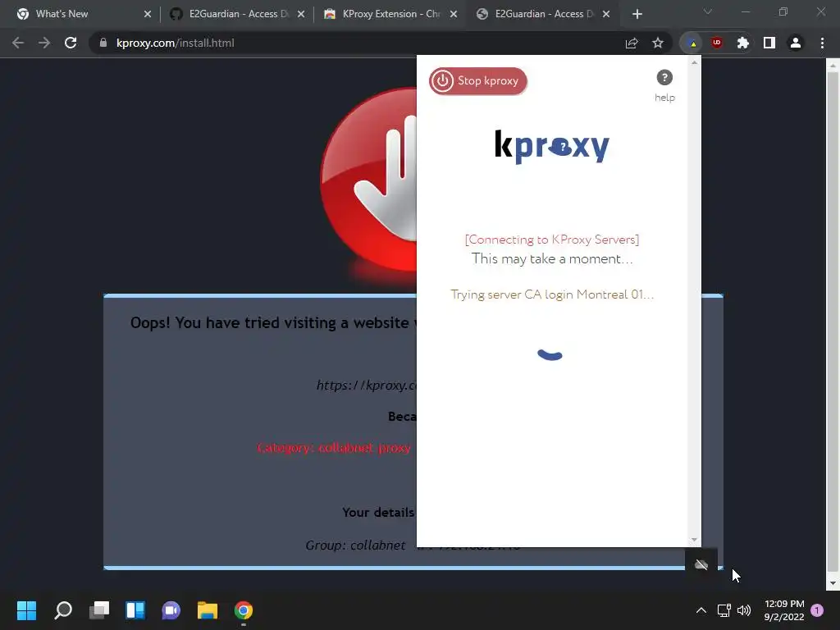
Task: Open Windows taskbar search
Action: (x=63, y=610)
